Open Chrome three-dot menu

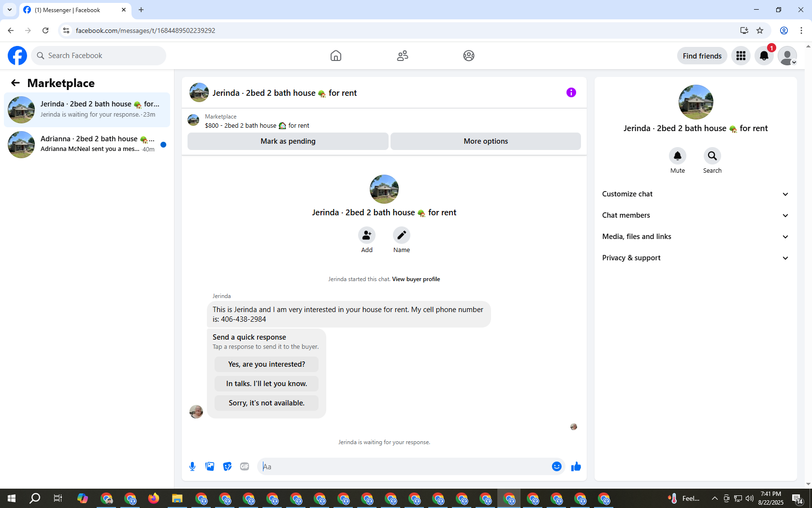click(x=801, y=30)
